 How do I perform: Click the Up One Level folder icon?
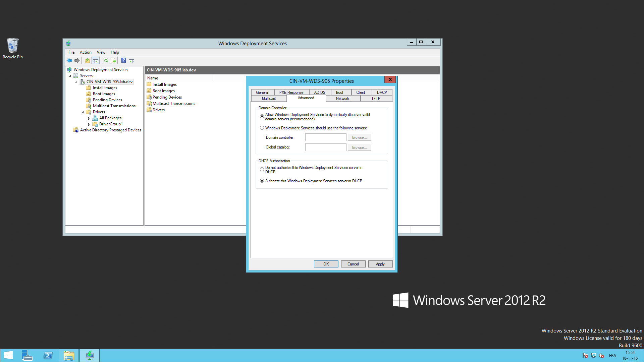tap(87, 61)
